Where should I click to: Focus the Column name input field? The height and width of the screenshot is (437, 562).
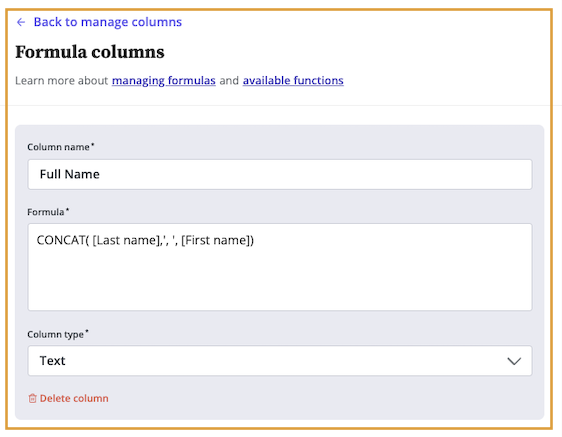point(280,175)
